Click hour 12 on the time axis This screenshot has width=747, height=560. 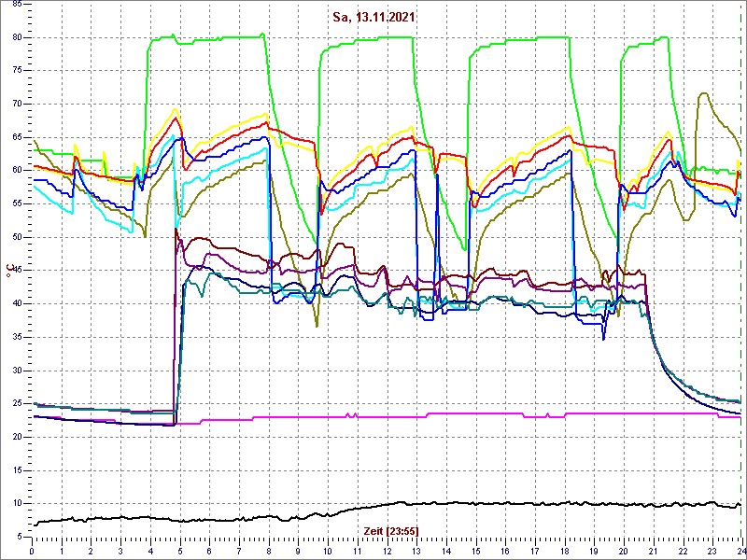[x=387, y=551]
